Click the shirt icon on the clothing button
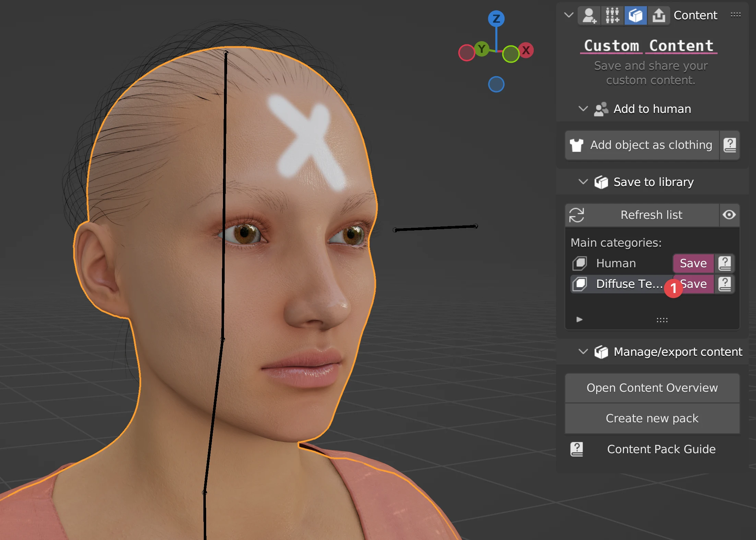This screenshot has width=756, height=540. (x=577, y=145)
